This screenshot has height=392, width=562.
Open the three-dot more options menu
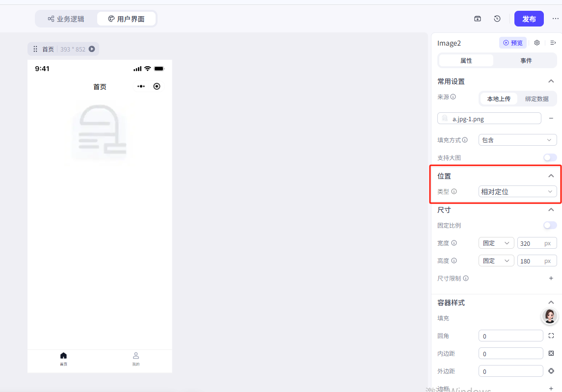pyautogui.click(x=555, y=19)
